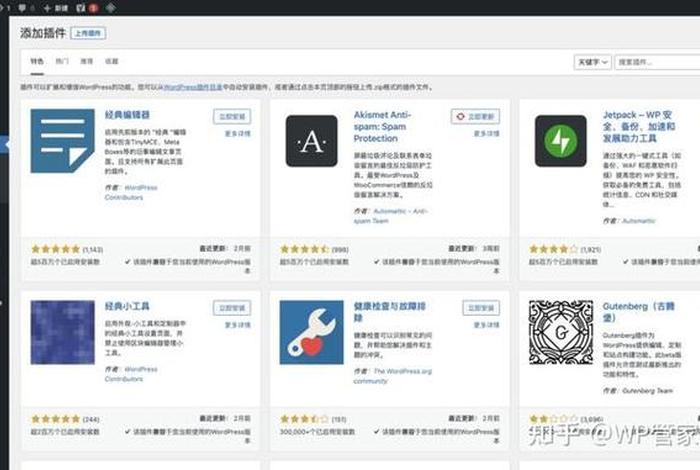Open the 经典编辑器 plugin thumbnail icon

(62, 141)
